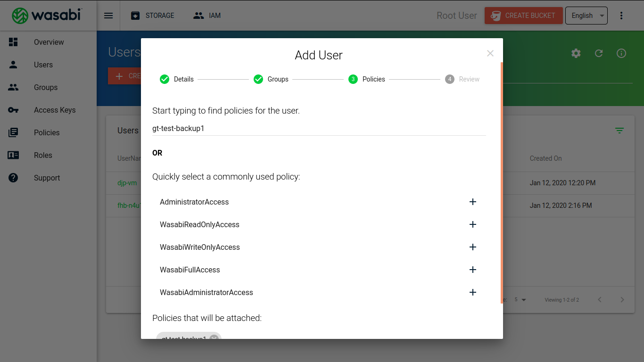Add the WasabiReadOnlyAccess policy with plus icon
Viewport: 644px width, 362px height.
pyautogui.click(x=473, y=224)
